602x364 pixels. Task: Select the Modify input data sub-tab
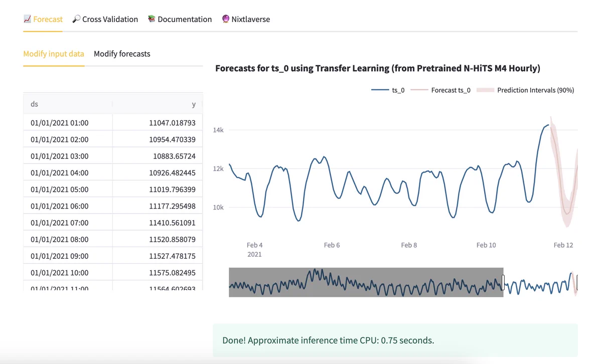pyautogui.click(x=54, y=54)
